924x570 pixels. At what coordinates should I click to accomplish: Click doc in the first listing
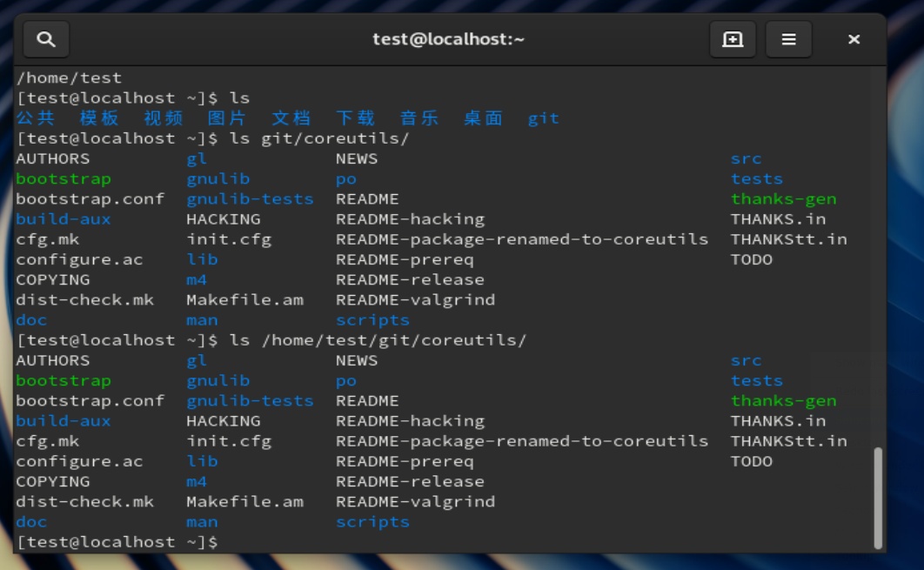[32, 320]
